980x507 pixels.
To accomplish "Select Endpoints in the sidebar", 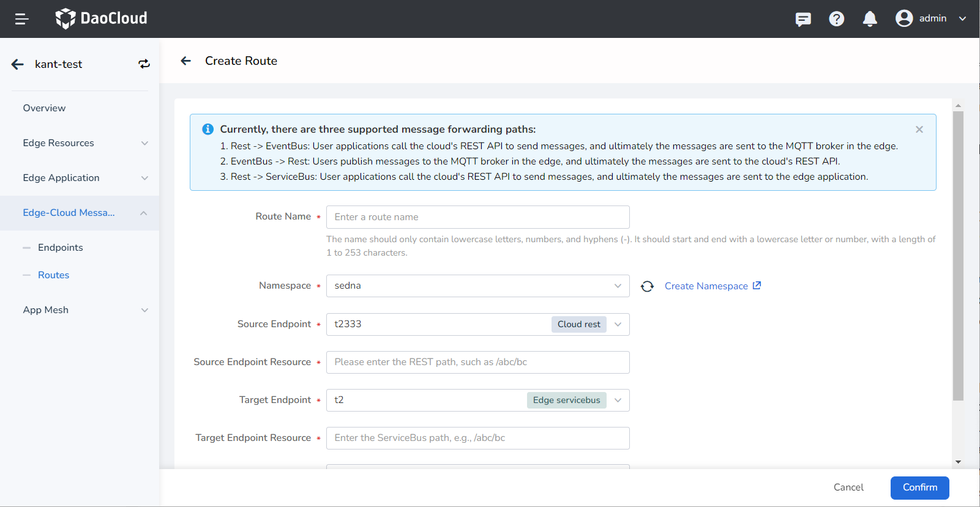I will (60, 248).
